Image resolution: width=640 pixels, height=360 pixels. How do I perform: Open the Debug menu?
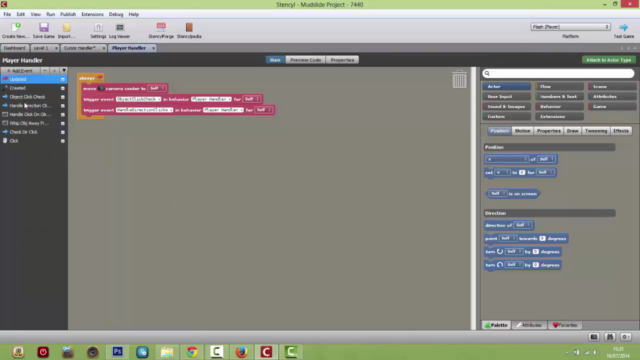pos(116,14)
